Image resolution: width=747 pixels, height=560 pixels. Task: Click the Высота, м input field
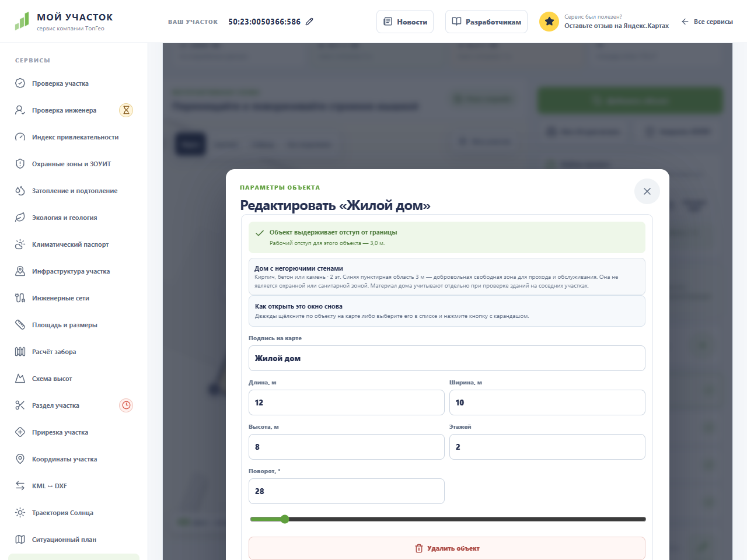tap(347, 447)
